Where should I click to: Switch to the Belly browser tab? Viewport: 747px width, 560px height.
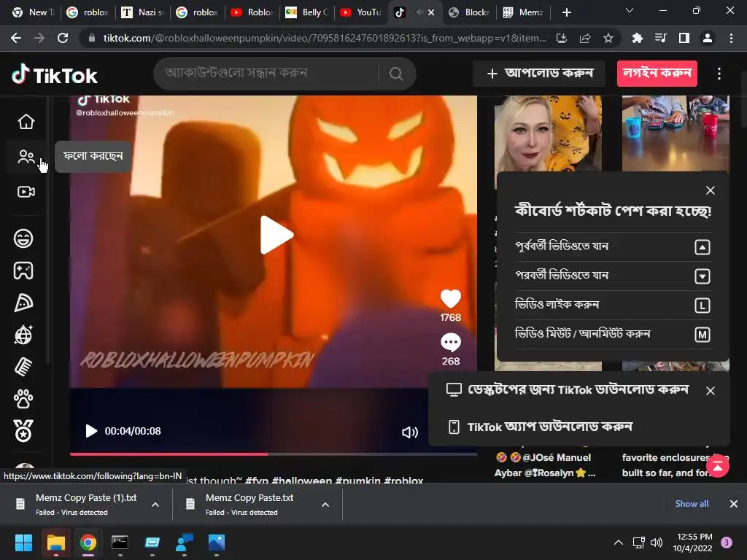click(x=307, y=12)
